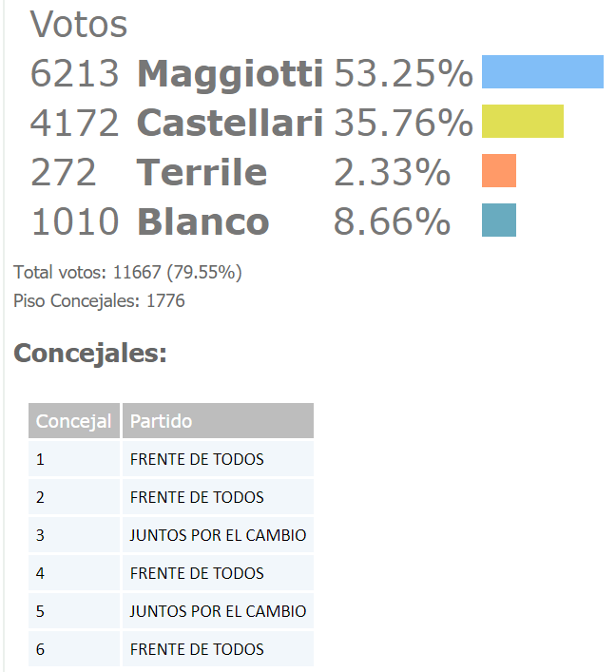This screenshot has height=672, width=616.
Task: Click the yellow Castellari vote bar
Action: pos(523,122)
